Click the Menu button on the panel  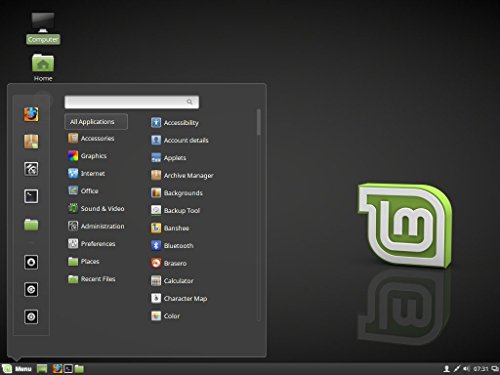[17, 369]
